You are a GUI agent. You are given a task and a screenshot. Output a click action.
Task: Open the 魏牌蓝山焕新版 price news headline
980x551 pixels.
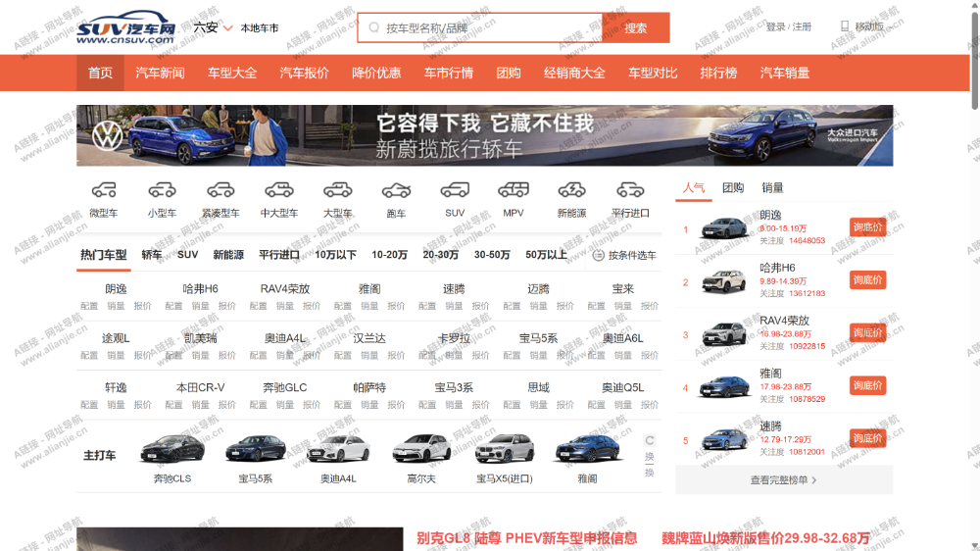click(765, 538)
